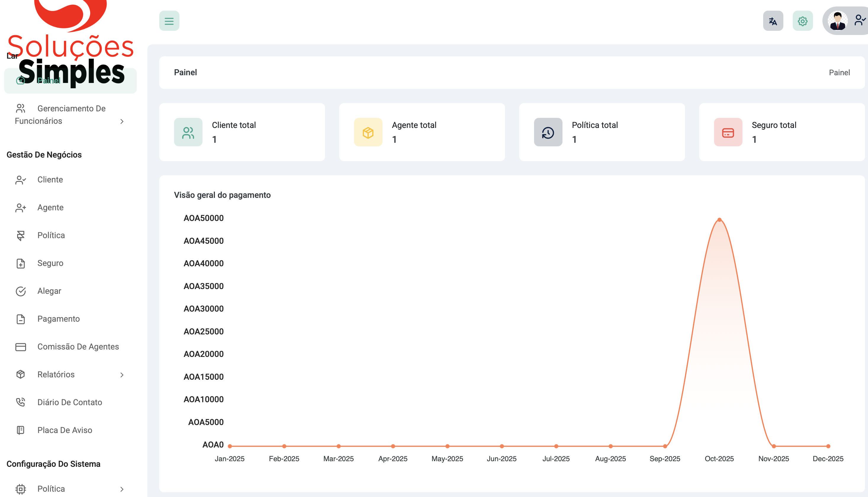Open Comissão De Agentes page

click(78, 347)
